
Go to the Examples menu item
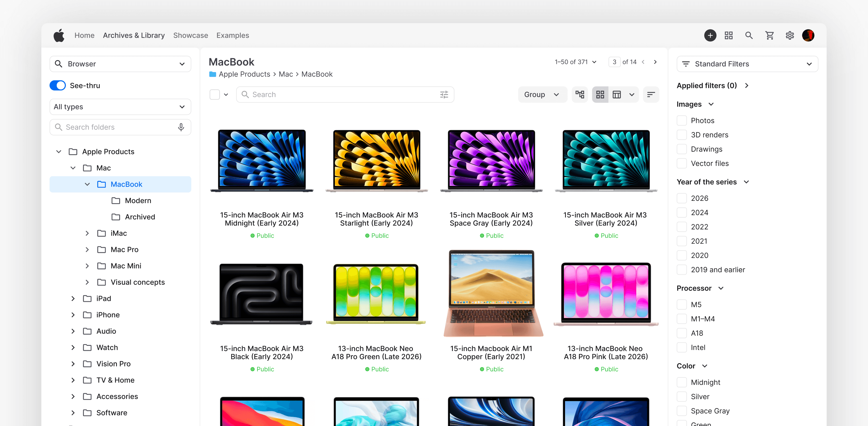233,35
